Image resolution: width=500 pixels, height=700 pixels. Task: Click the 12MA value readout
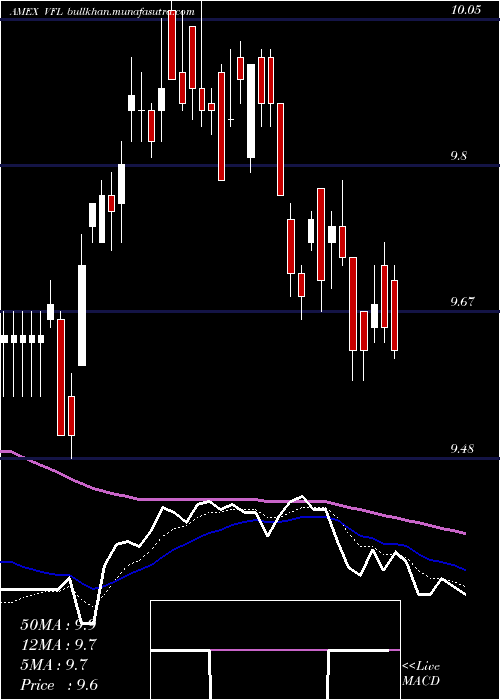pos(58,645)
